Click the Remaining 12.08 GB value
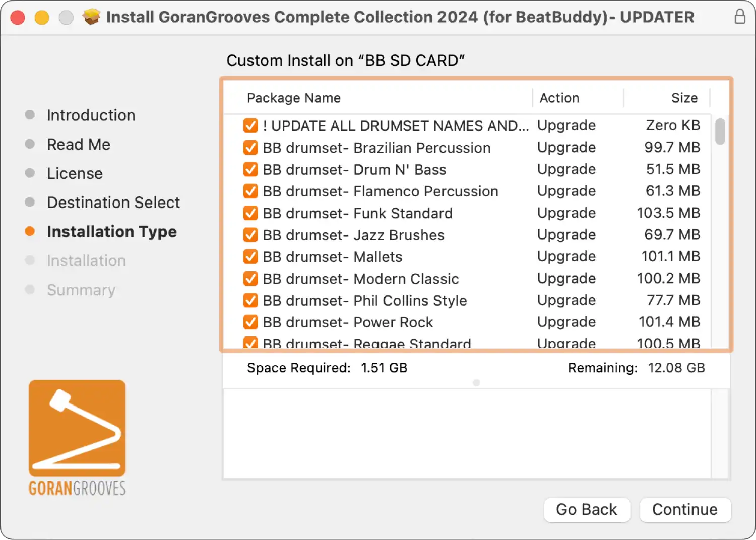This screenshot has height=540, width=756. tap(676, 368)
